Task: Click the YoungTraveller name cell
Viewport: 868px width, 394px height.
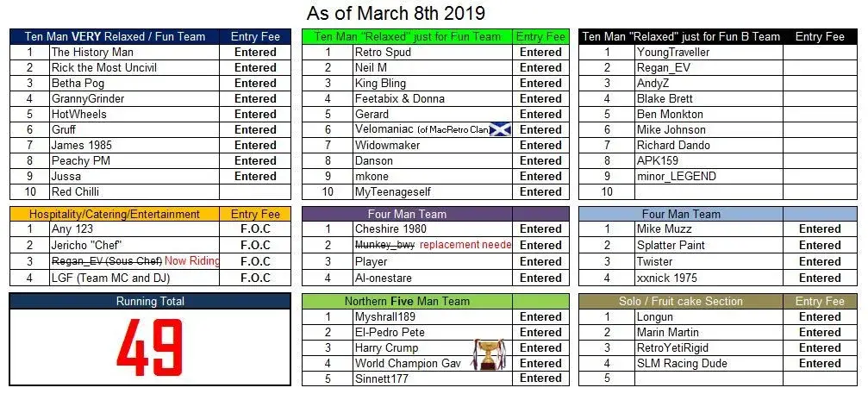Action: (709, 52)
